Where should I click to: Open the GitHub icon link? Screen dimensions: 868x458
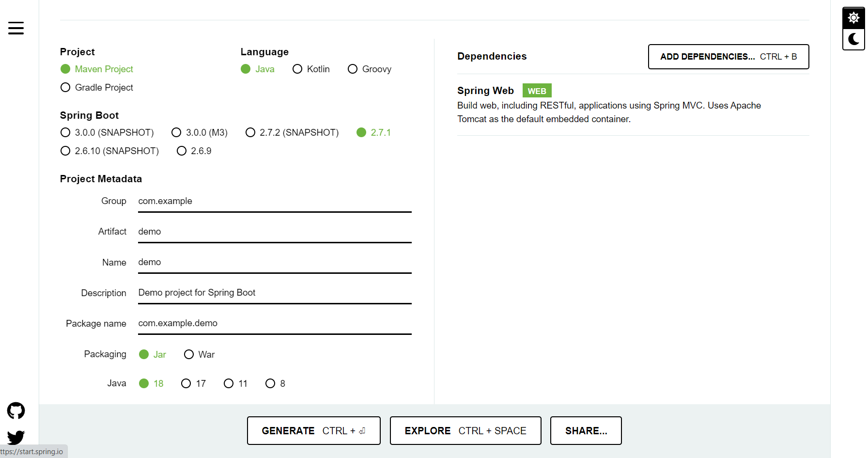[x=16, y=411]
